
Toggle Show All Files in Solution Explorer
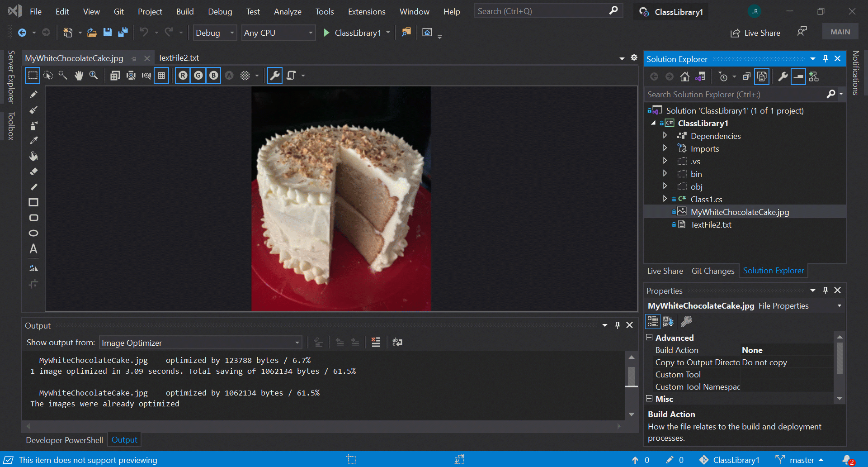pos(762,77)
